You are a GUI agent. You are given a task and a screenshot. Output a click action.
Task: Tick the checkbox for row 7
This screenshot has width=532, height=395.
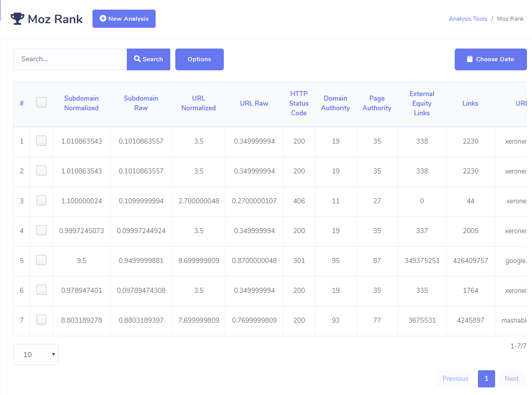(41, 320)
